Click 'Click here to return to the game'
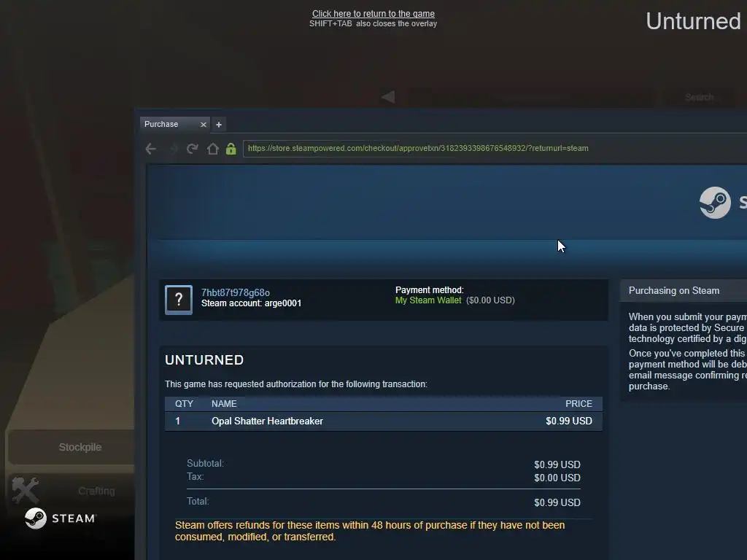The height and width of the screenshot is (560, 747). [x=373, y=14]
